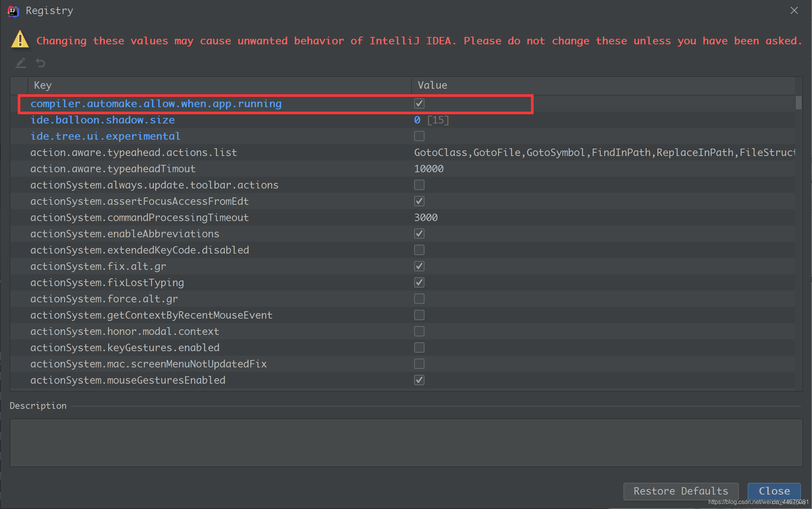The width and height of the screenshot is (812, 509).
Task: Click the 3000 commandProcessingTimeout value
Action: coord(426,218)
